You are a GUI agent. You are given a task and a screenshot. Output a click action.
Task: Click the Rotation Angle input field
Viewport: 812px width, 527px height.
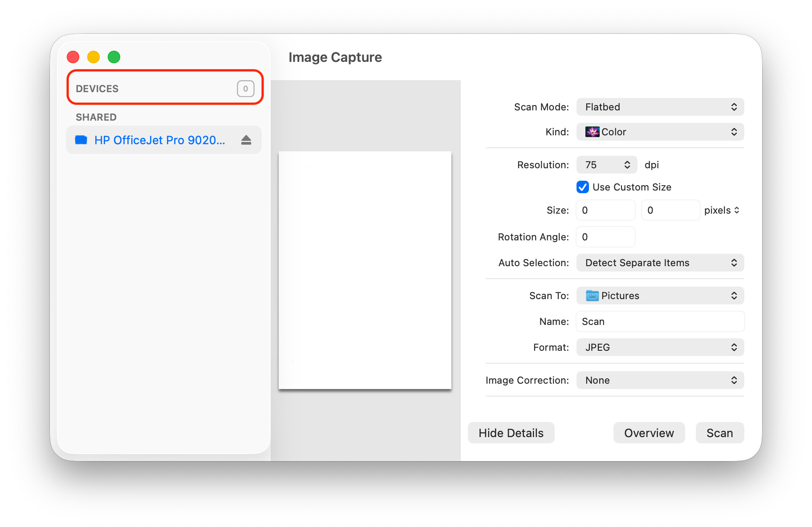click(x=605, y=237)
